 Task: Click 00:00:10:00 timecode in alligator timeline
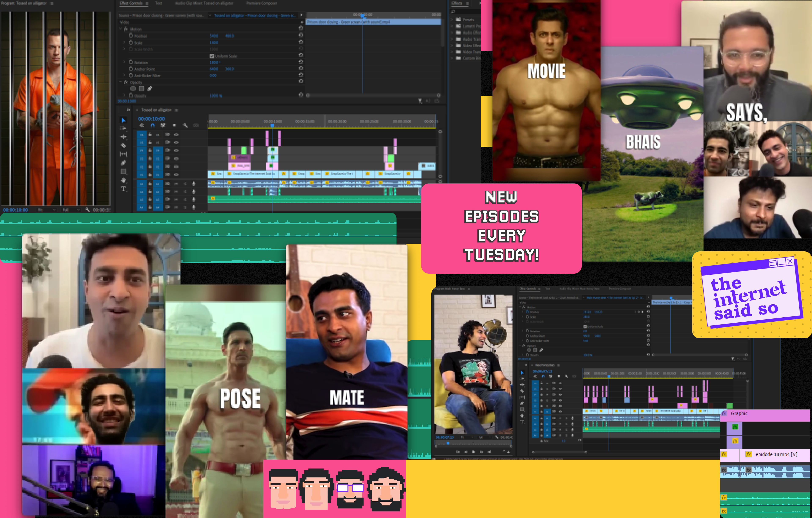click(x=151, y=119)
